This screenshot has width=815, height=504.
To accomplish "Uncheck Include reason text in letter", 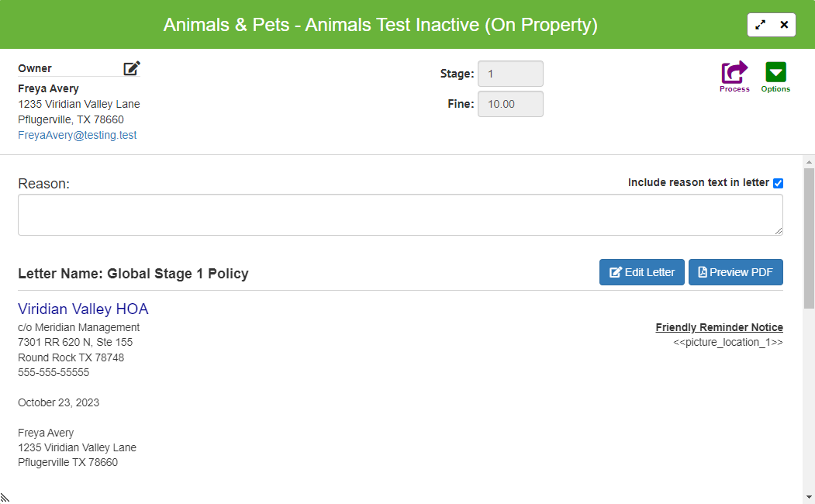I will [x=778, y=183].
